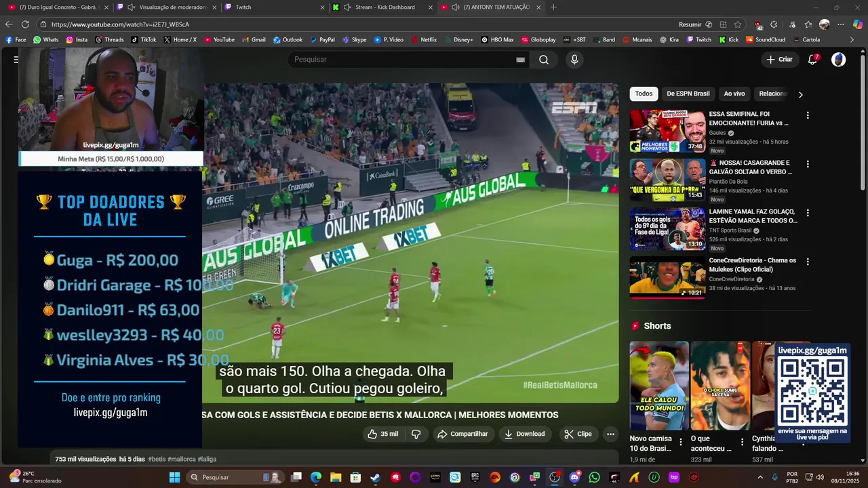
Task: Start voice search with microphone icon
Action: coord(574,60)
